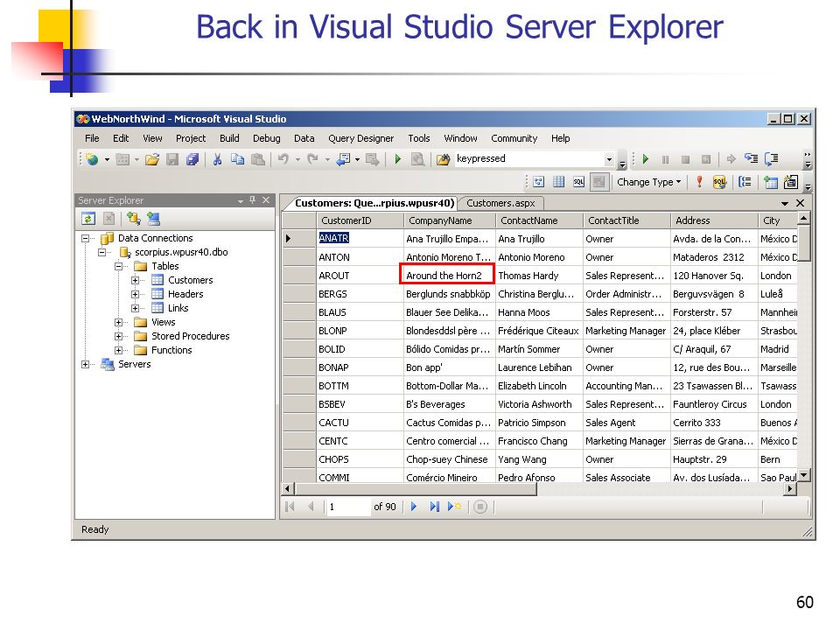Click the current record number field
Viewport: 840px width, 630px height.
coord(348,507)
